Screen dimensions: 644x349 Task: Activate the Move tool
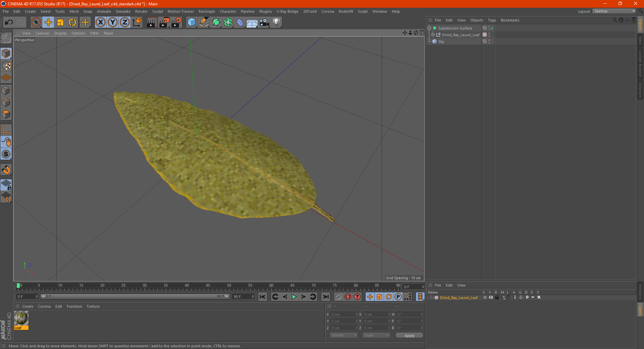(48, 22)
